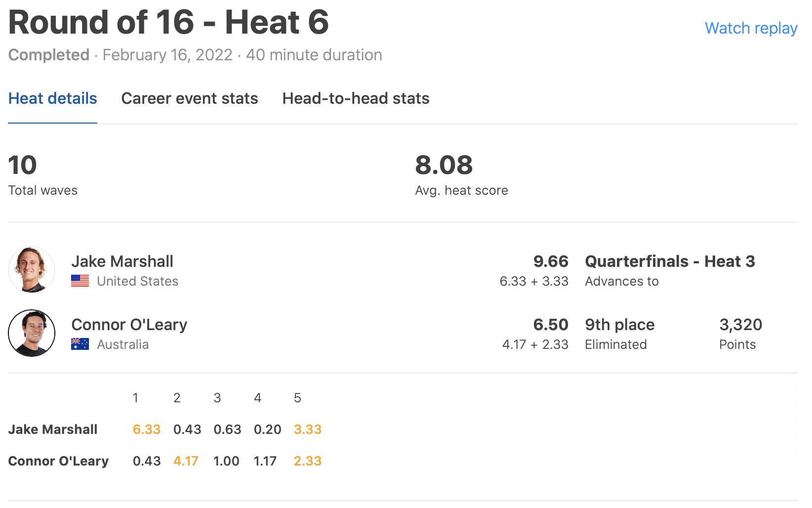Click the United States flag icon
Screen dimensions: 812x508
pyautogui.click(x=80, y=281)
